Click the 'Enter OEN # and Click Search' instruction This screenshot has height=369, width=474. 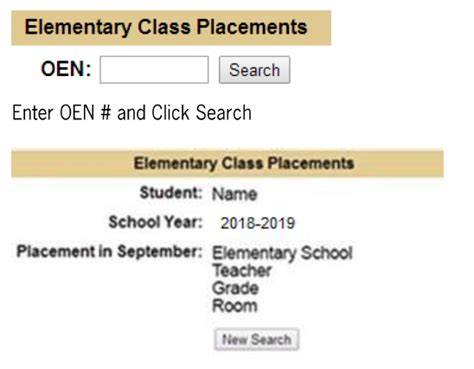click(132, 113)
